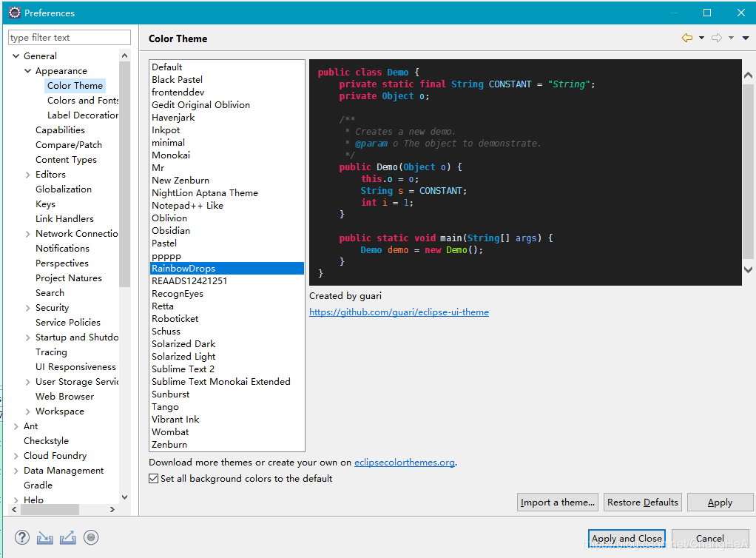756x558 pixels.
Task: Click the Help question mark icon
Action: 21,537
